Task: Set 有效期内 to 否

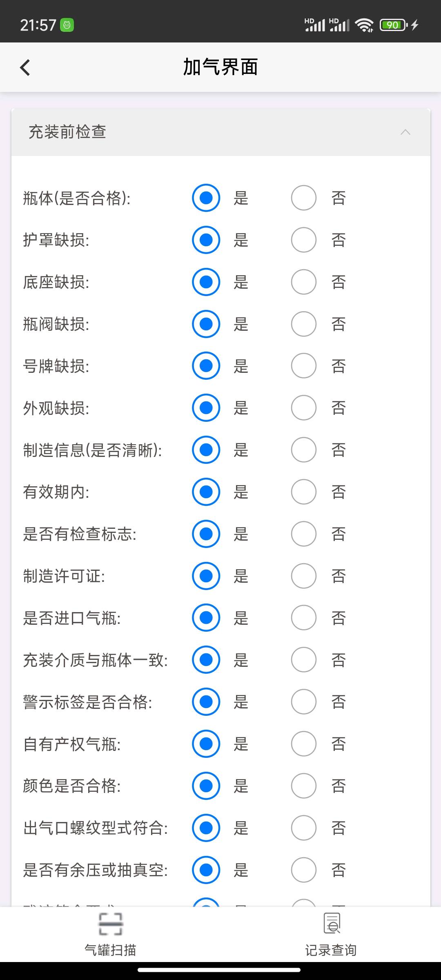Action: [x=304, y=492]
